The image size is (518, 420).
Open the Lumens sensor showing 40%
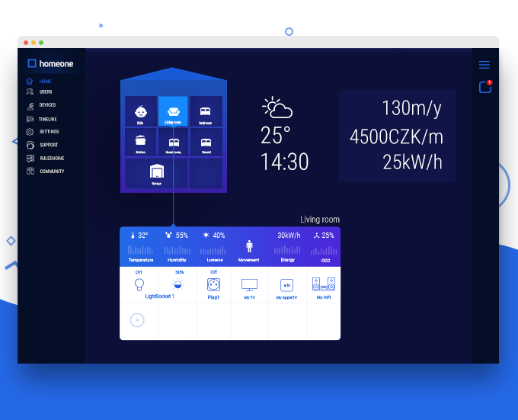[214, 247]
